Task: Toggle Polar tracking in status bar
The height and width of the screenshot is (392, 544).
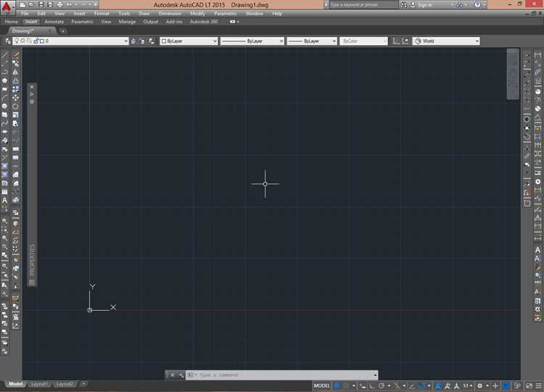Action: (x=382, y=385)
